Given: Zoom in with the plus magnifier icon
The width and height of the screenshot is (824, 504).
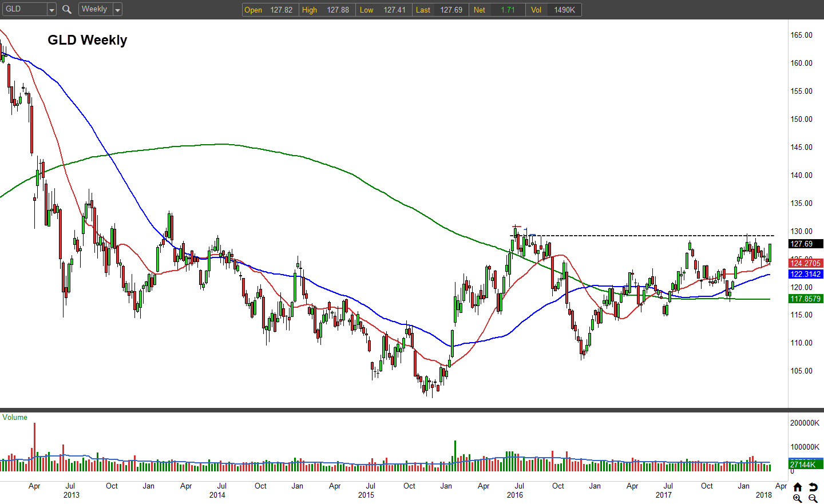Looking at the screenshot, I should 798,498.
